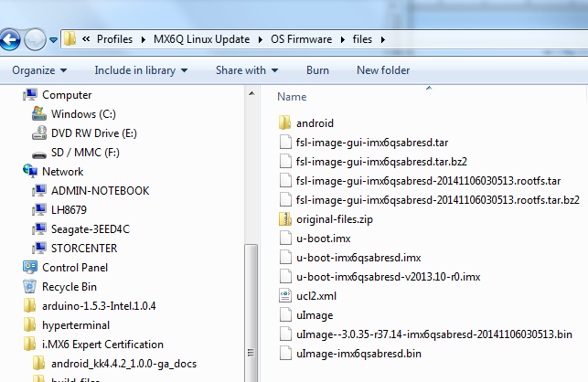Select the Network icon in tree
Image resolution: width=588 pixels, height=382 pixels.
(30, 171)
